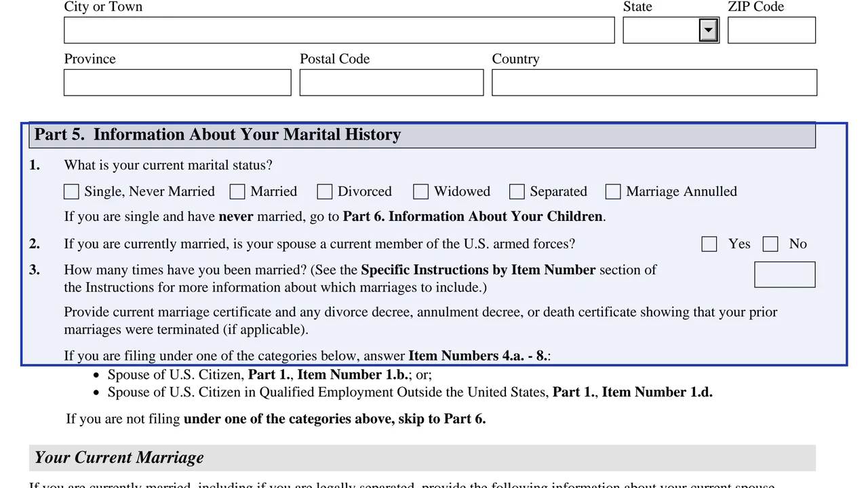Activate the Country text field

pyautogui.click(x=654, y=83)
